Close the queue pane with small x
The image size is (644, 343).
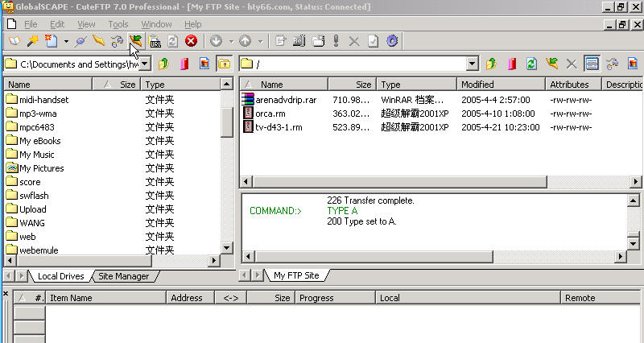point(6,293)
